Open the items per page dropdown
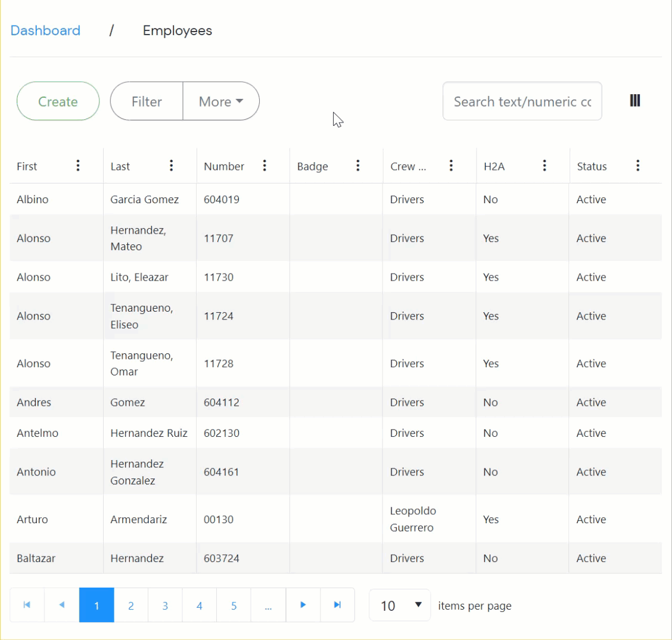 click(x=400, y=605)
